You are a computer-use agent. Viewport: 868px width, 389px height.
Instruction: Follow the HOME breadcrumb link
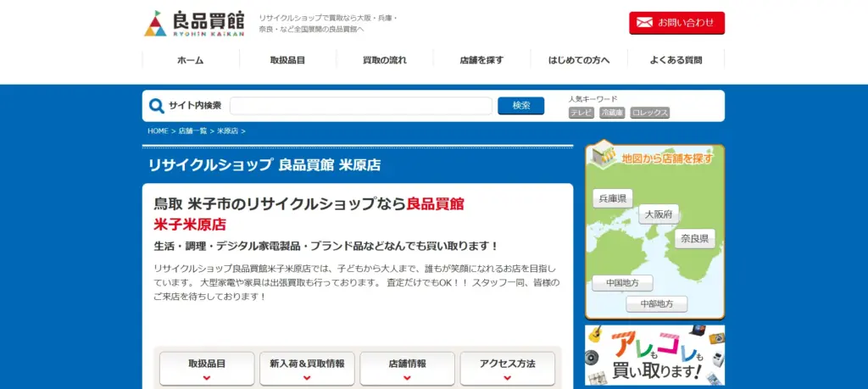[x=158, y=131]
